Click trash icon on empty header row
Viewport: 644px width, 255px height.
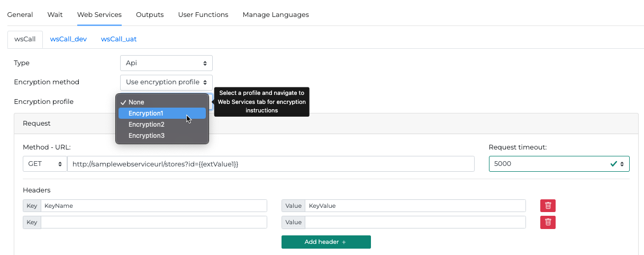[548, 222]
